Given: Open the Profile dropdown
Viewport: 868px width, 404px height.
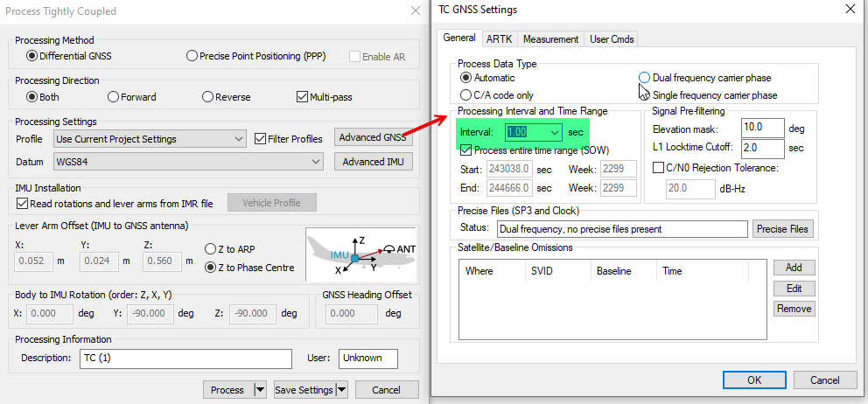Looking at the screenshot, I should click(x=150, y=138).
